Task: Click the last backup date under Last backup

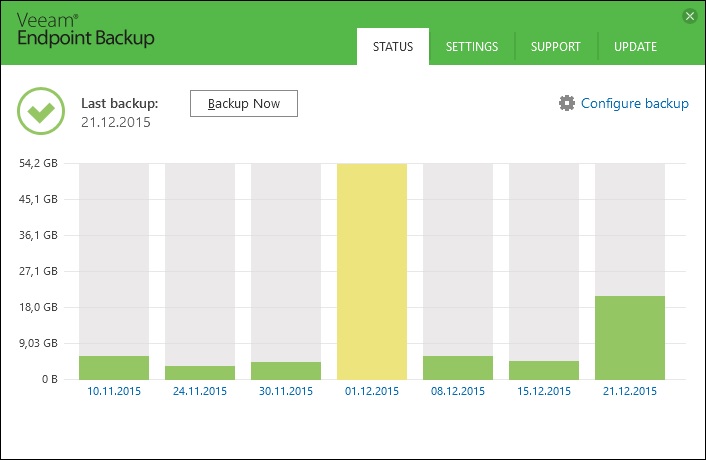Action: point(116,122)
